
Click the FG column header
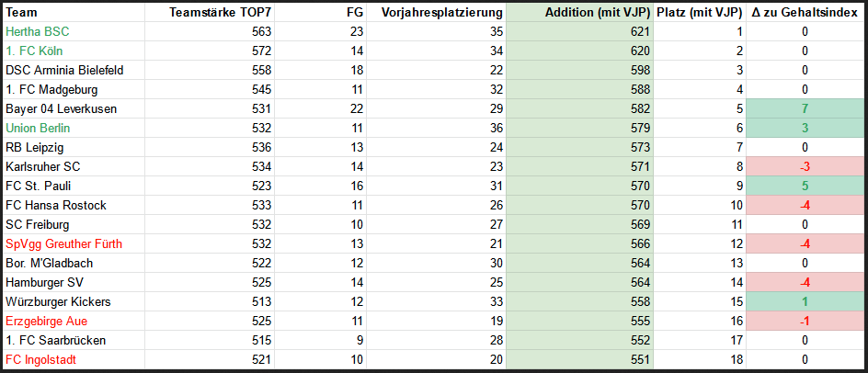click(356, 12)
